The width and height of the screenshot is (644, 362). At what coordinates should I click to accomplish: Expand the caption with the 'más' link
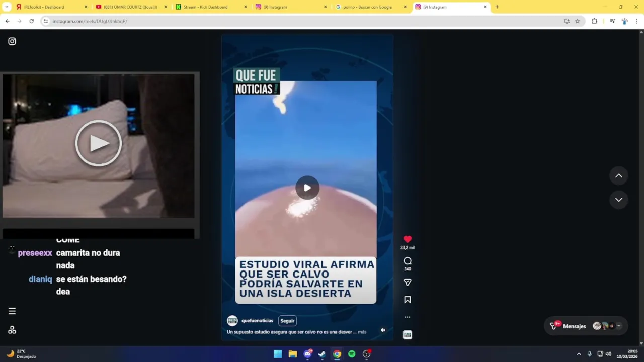[x=362, y=332]
